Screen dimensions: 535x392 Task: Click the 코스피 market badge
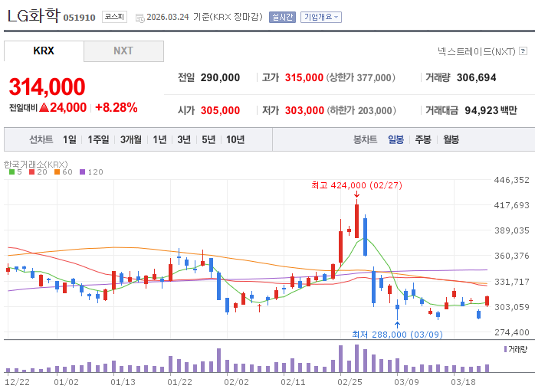114,17
